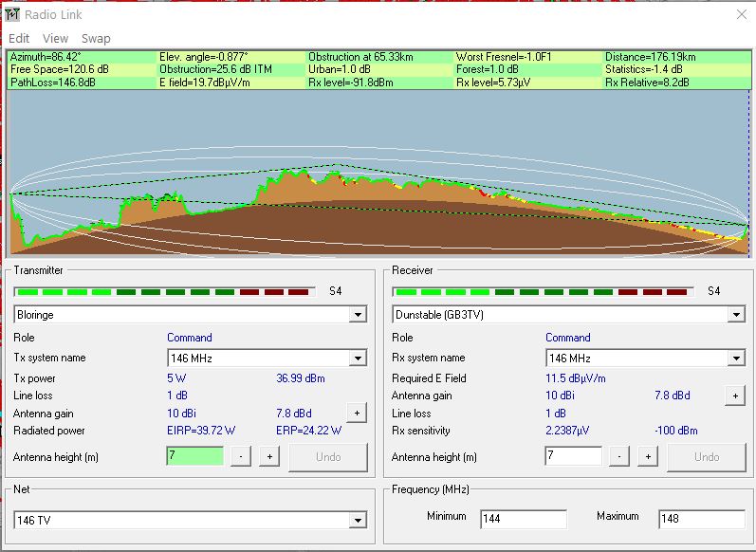756x552 pixels.
Task: Click the 36.99 dBm Tx power value
Action: (301, 378)
